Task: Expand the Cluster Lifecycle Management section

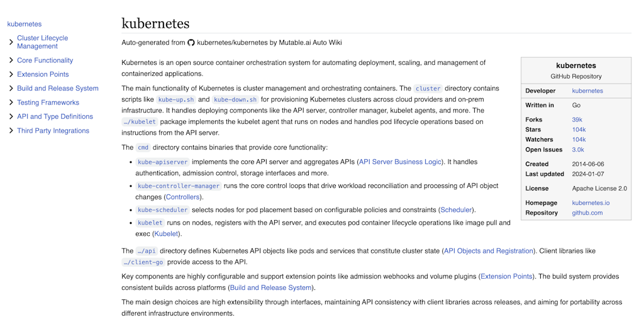Action: pyautogui.click(x=11, y=42)
